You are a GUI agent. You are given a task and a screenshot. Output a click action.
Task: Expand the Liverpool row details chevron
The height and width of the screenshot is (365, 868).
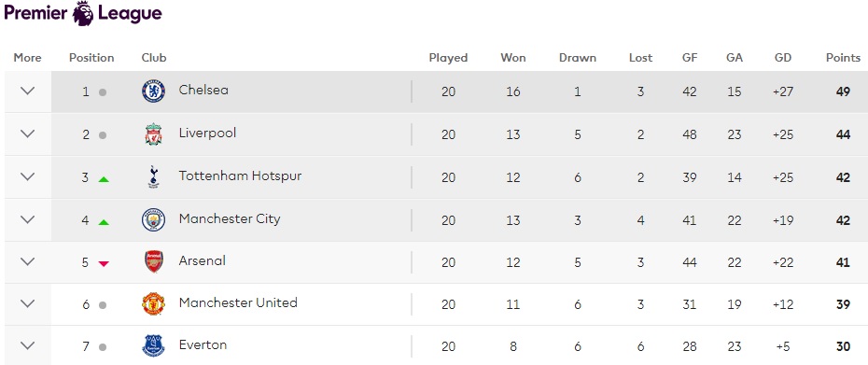[x=28, y=133]
